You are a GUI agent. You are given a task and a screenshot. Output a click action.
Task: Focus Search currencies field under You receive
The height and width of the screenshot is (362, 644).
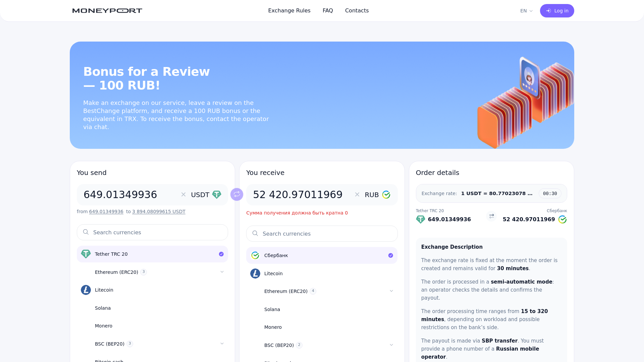tap(322, 234)
